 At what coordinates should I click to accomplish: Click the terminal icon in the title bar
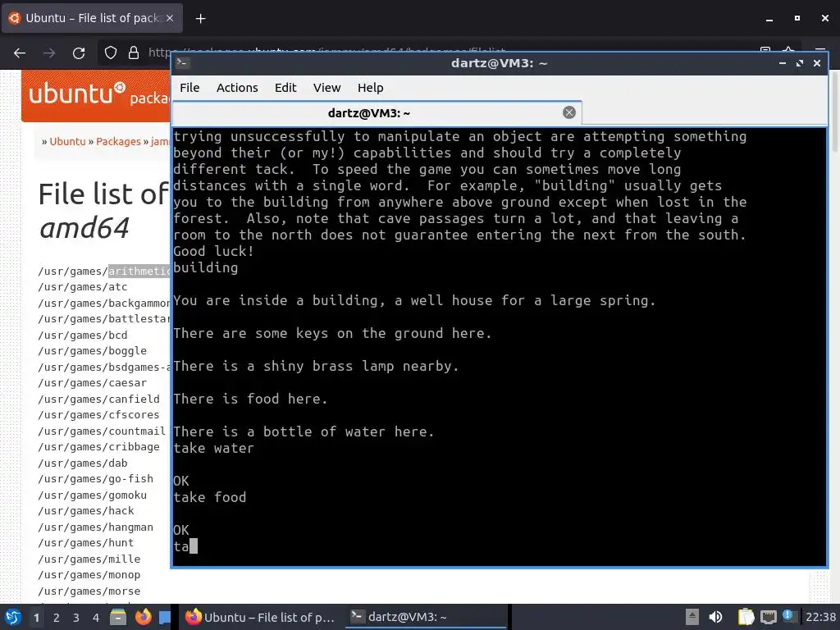click(182, 62)
